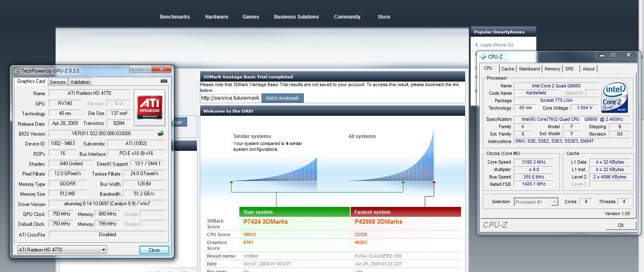
Task: Open the Games menu on the website
Action: (251, 17)
